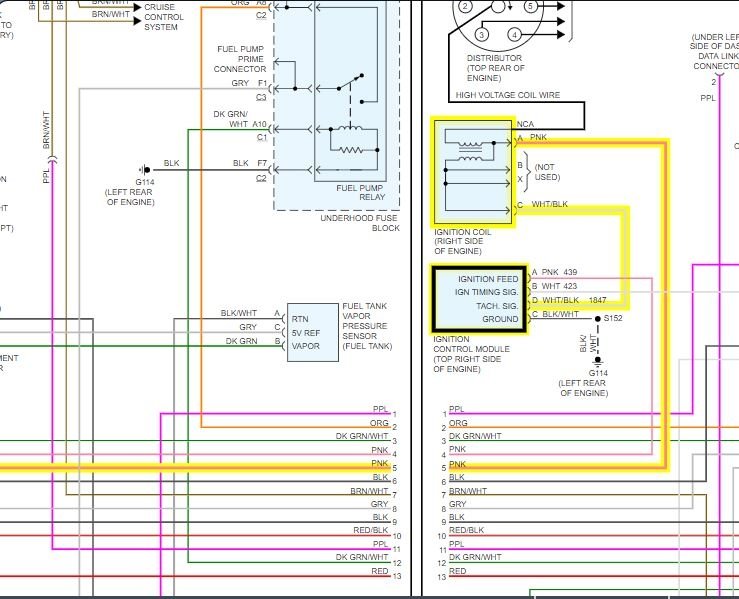Select the FUEL PUMP PRIME CONNECTOR text
This screenshot has height=599, width=739.
click(x=240, y=59)
